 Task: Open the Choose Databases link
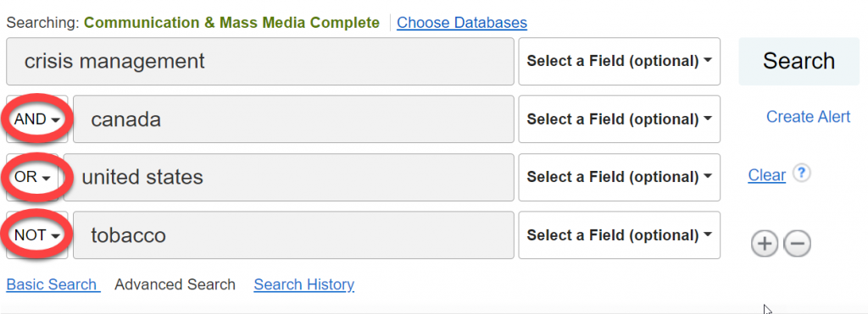462,23
